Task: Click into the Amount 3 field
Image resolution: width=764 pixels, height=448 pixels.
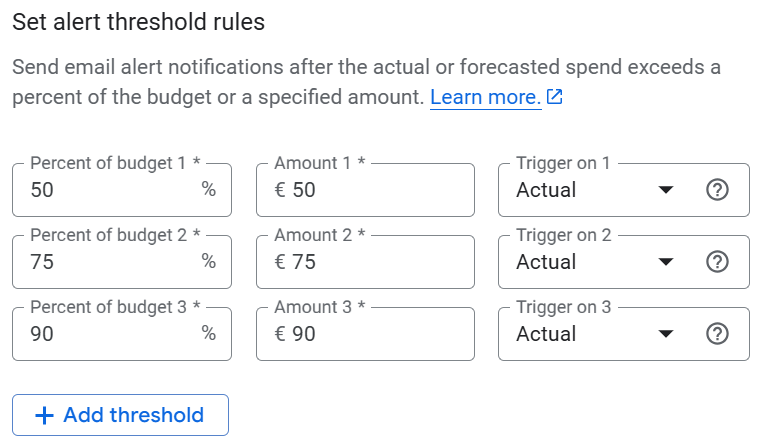Action: (365, 334)
